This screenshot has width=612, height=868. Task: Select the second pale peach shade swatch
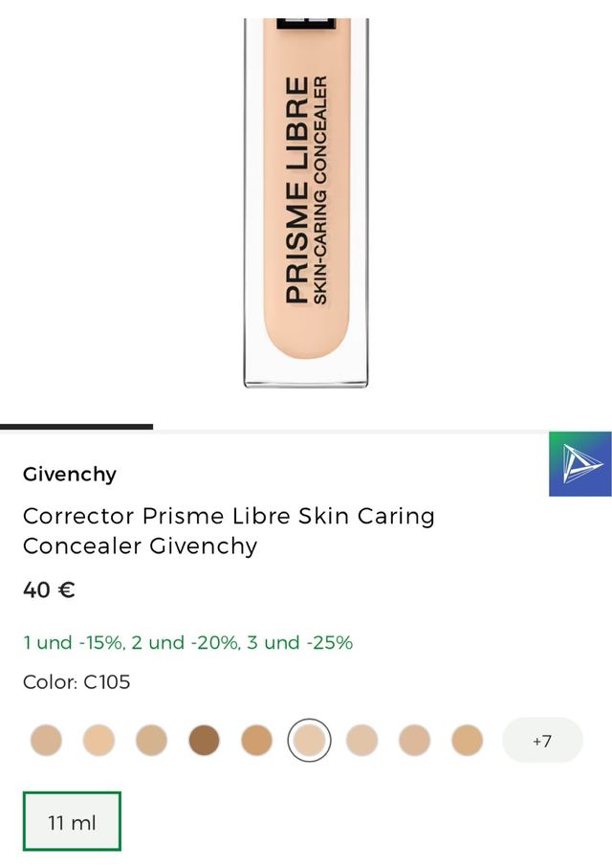click(98, 739)
